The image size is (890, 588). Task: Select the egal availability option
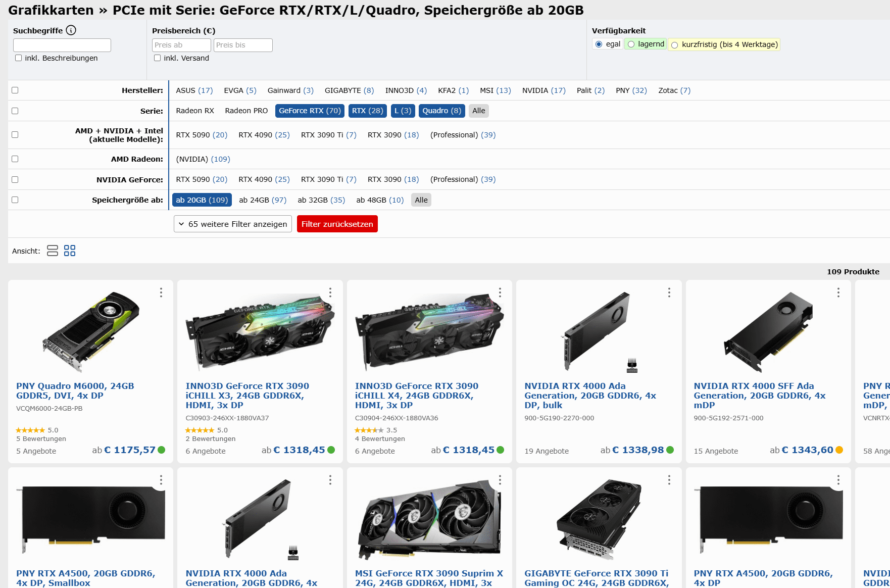point(608,44)
